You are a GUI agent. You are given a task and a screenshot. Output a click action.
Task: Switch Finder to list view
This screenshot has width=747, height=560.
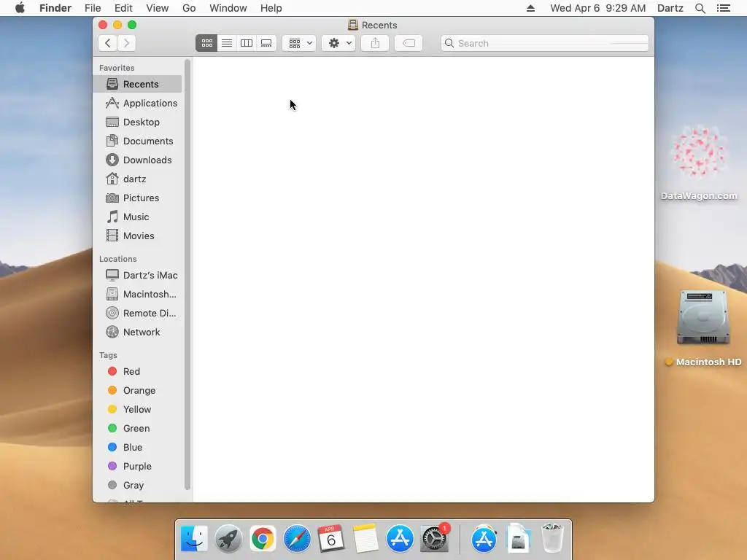pos(227,43)
